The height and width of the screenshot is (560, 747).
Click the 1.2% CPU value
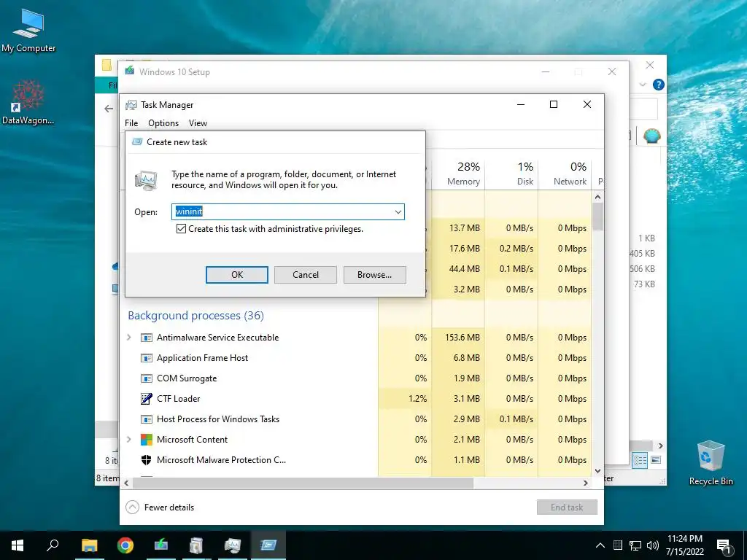tap(417, 399)
